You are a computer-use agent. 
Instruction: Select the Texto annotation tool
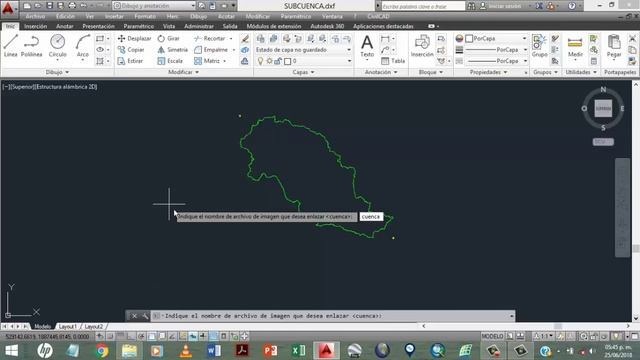[367, 46]
